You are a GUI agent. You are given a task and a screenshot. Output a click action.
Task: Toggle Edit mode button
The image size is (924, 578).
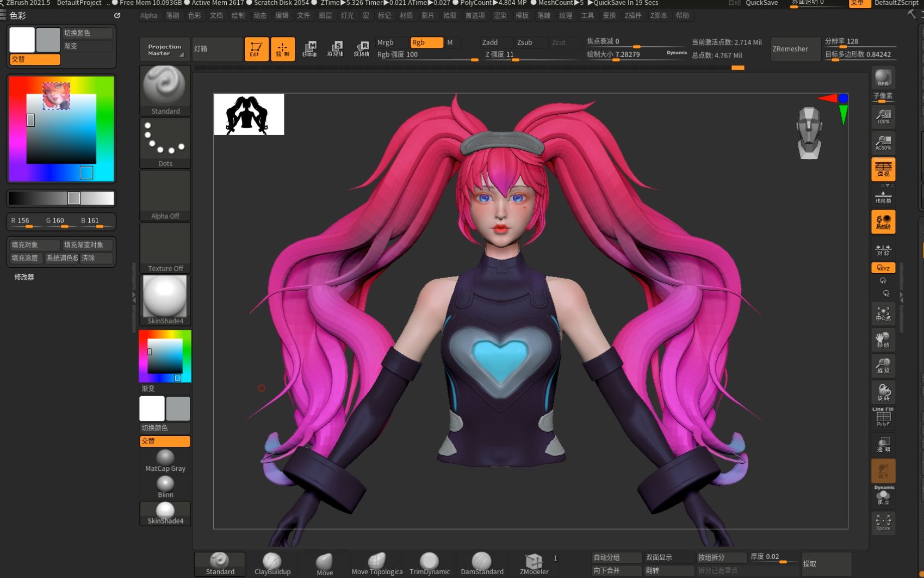pyautogui.click(x=256, y=49)
